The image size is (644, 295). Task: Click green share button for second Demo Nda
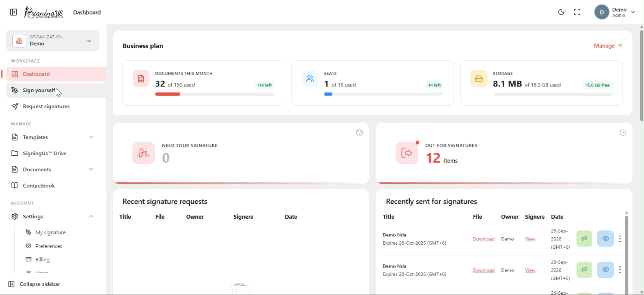pyautogui.click(x=584, y=270)
